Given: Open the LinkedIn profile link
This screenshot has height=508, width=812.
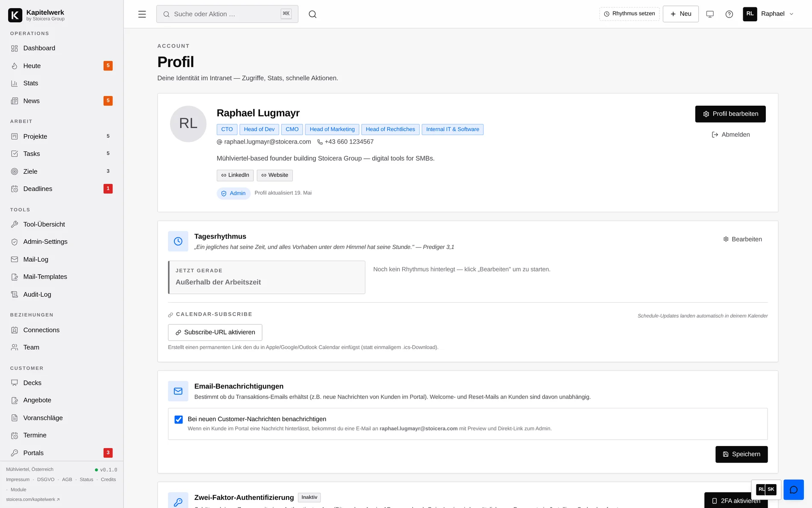Looking at the screenshot, I should [235, 175].
